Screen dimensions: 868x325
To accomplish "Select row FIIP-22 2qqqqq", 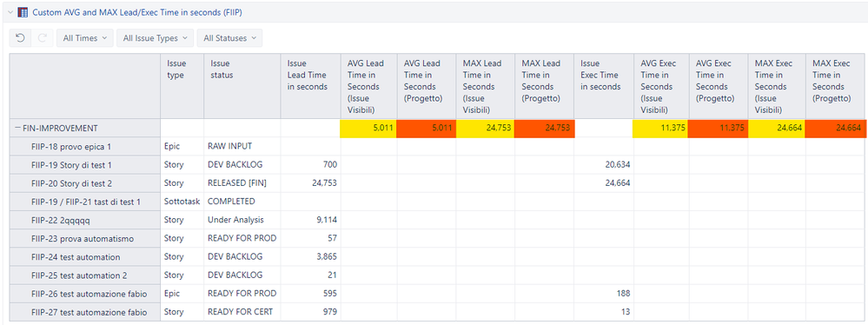I will tap(85, 220).
